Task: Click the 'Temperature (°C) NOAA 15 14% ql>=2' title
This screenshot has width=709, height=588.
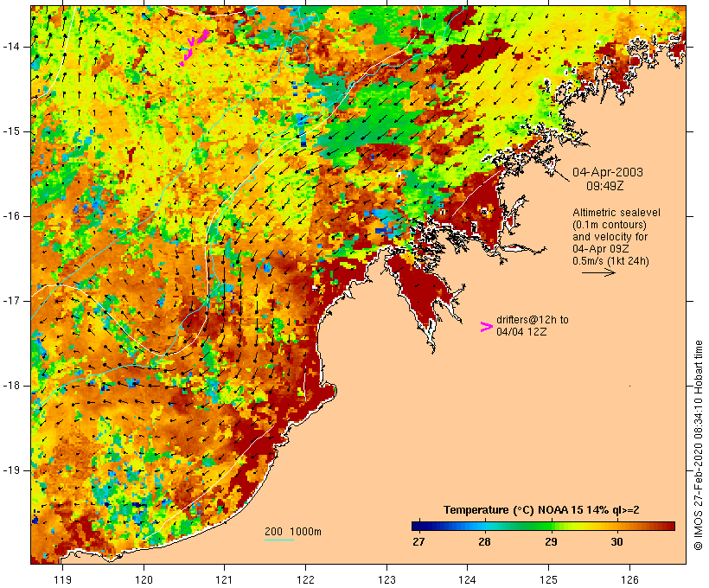Action: coord(541,510)
